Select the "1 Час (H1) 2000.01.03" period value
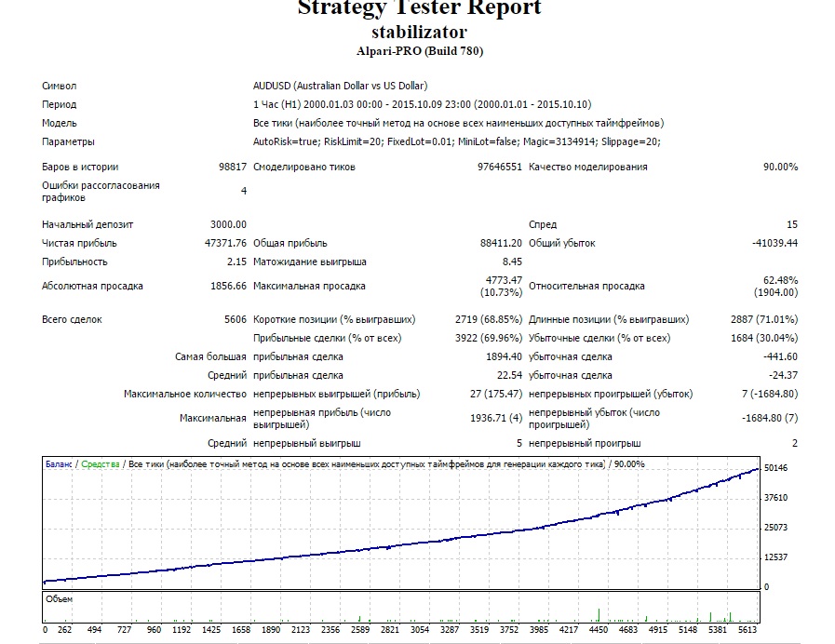Viewport: 835px width, 644px height. pyautogui.click(x=423, y=104)
